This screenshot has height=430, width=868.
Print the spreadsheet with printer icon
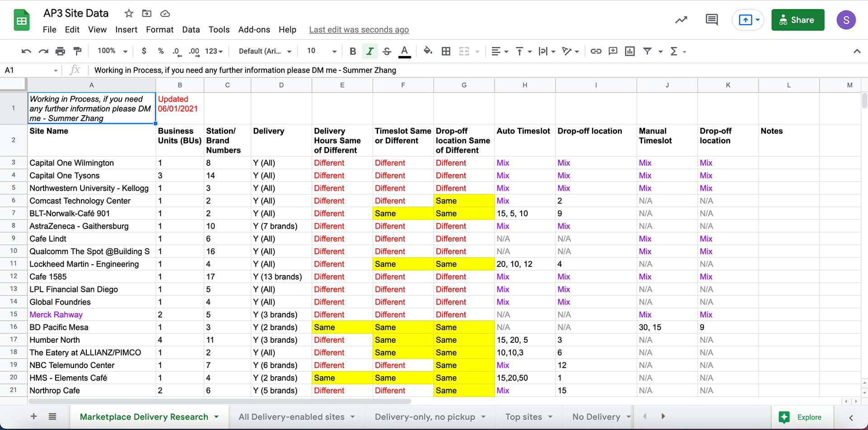click(60, 51)
